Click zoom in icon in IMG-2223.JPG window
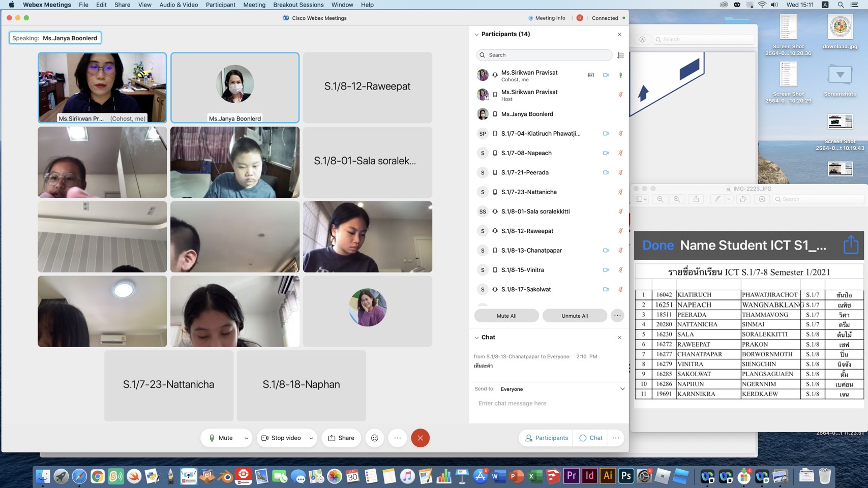This screenshot has width=868, height=488. point(677,199)
